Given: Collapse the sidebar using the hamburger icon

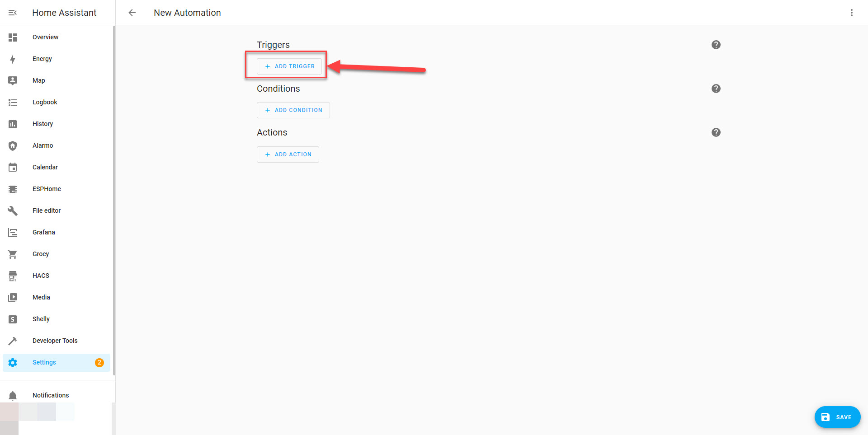Looking at the screenshot, I should 13,13.
